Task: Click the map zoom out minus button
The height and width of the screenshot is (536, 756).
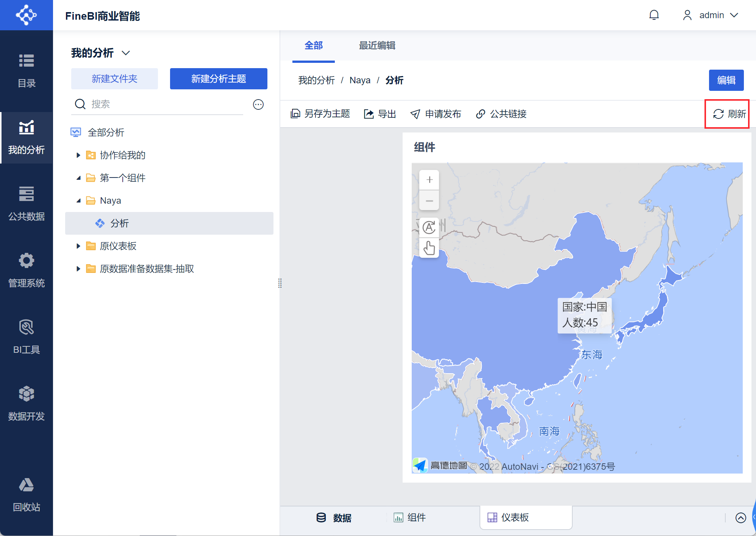Action: tap(429, 201)
